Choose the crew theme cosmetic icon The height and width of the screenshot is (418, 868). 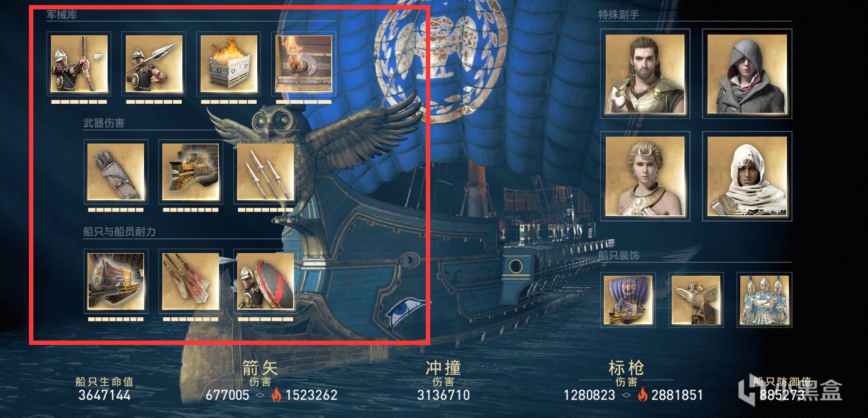764,300
